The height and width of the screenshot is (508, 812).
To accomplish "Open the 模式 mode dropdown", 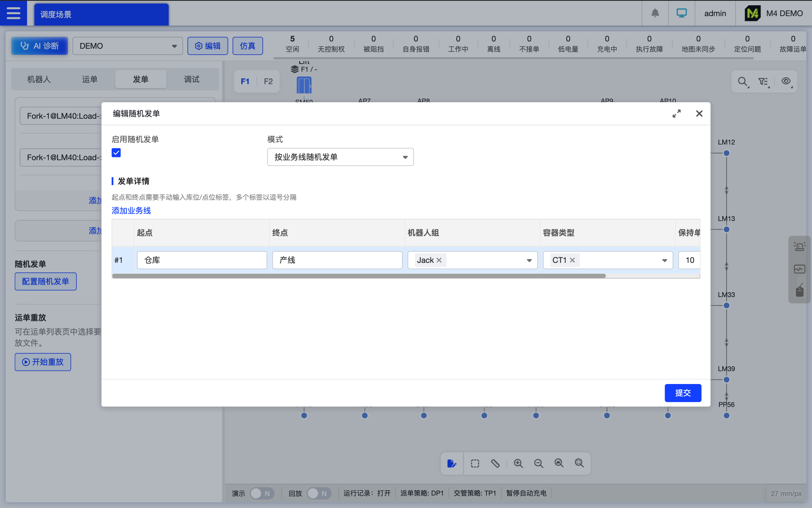I will tap(340, 157).
